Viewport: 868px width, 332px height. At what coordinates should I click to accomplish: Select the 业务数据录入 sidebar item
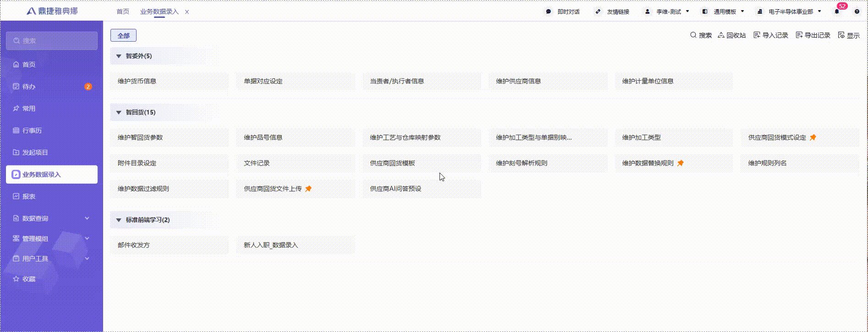coord(52,174)
